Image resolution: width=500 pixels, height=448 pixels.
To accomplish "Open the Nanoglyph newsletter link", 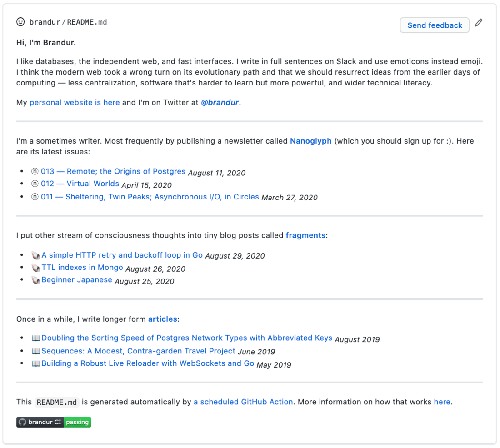I will coord(311,141).
